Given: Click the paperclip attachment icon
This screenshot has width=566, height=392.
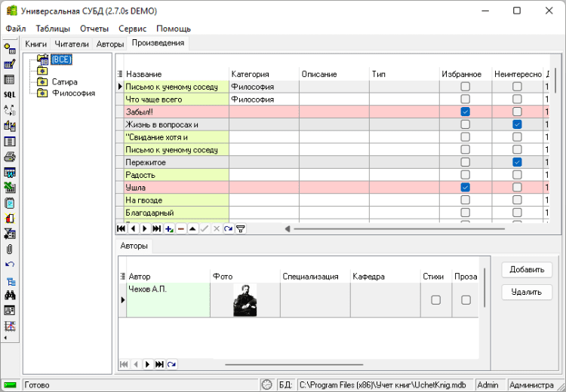Looking at the screenshot, I should (x=10, y=250).
